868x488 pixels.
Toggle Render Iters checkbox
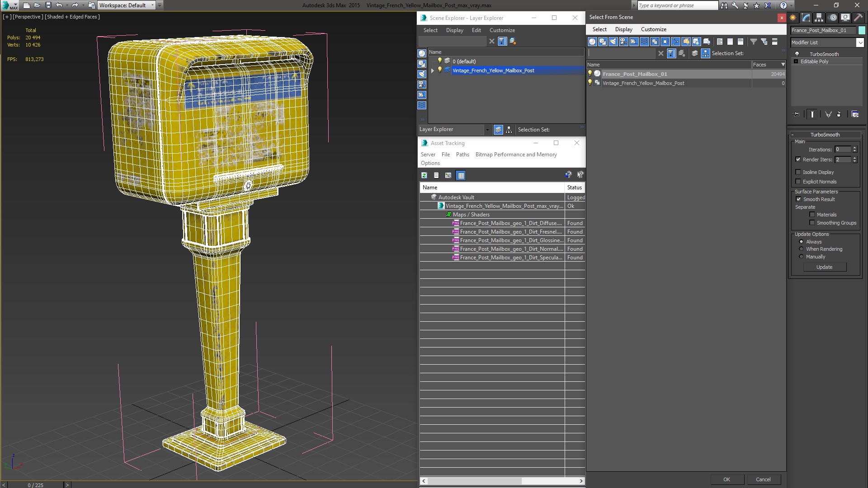(x=798, y=160)
